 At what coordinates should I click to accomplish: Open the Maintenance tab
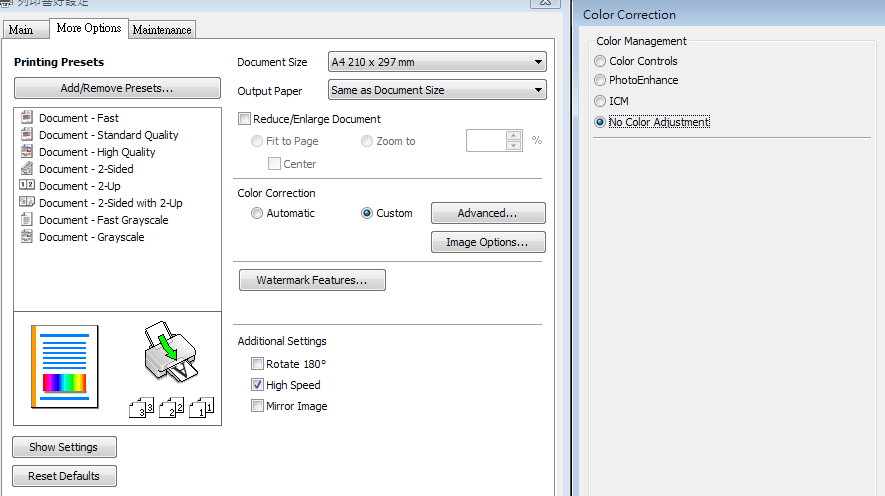[162, 30]
